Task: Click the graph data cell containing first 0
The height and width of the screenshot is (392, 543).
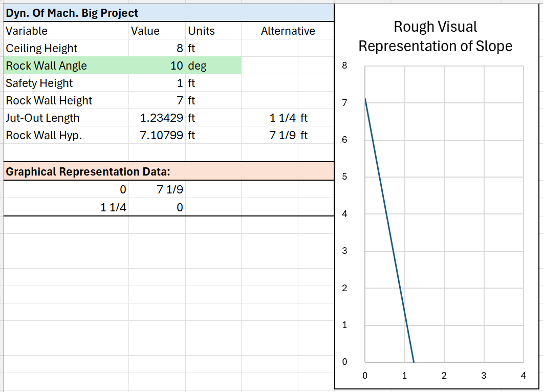Action: tap(66, 189)
